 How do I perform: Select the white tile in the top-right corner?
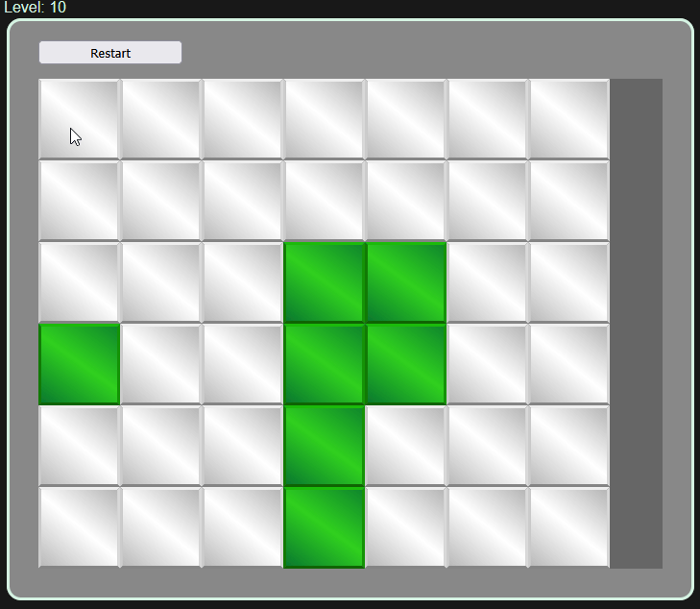coord(569,119)
